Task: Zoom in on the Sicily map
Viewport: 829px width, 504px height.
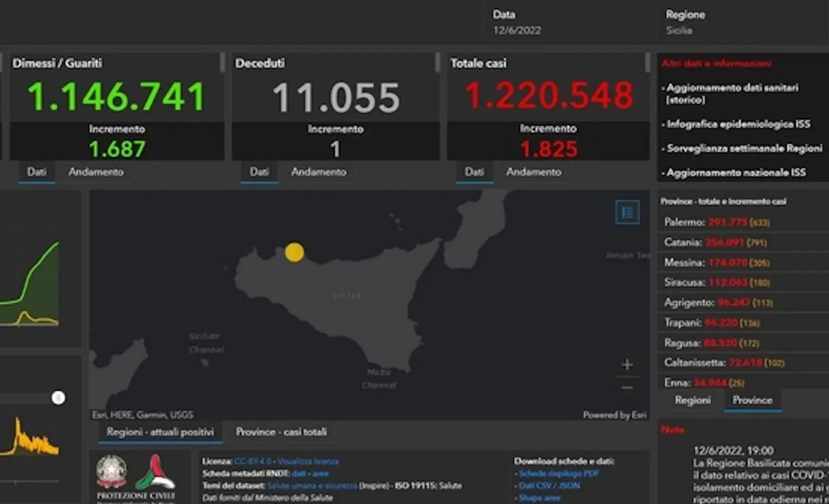Action: 627,364
